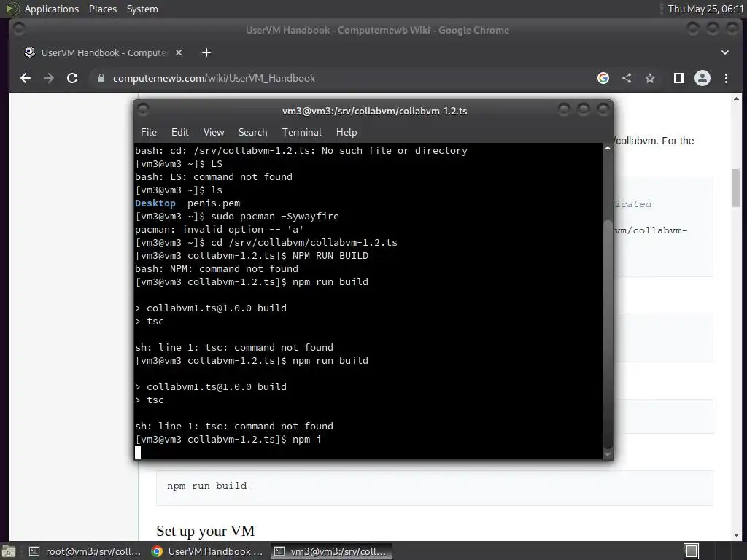Open terminal Help menu
The width and height of the screenshot is (747, 560).
(347, 132)
